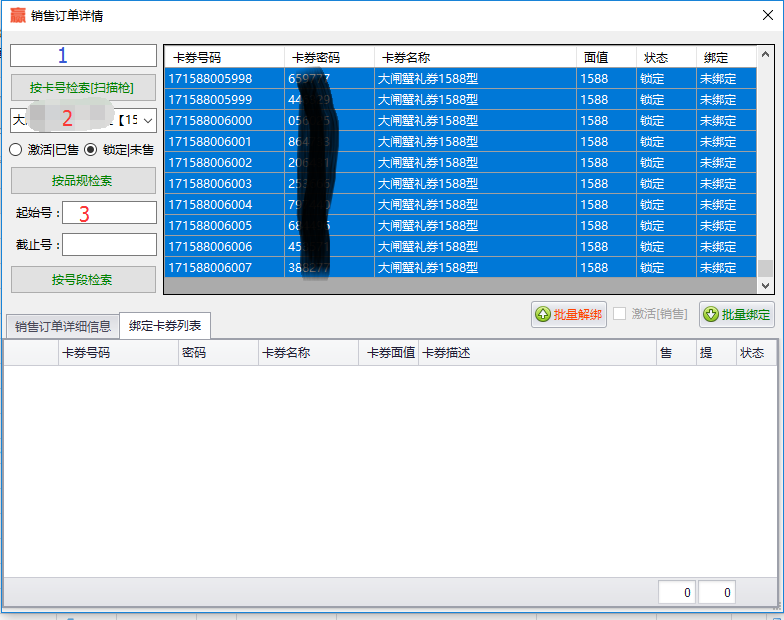
Task: Click the 绑定 column header
Action: coord(726,58)
